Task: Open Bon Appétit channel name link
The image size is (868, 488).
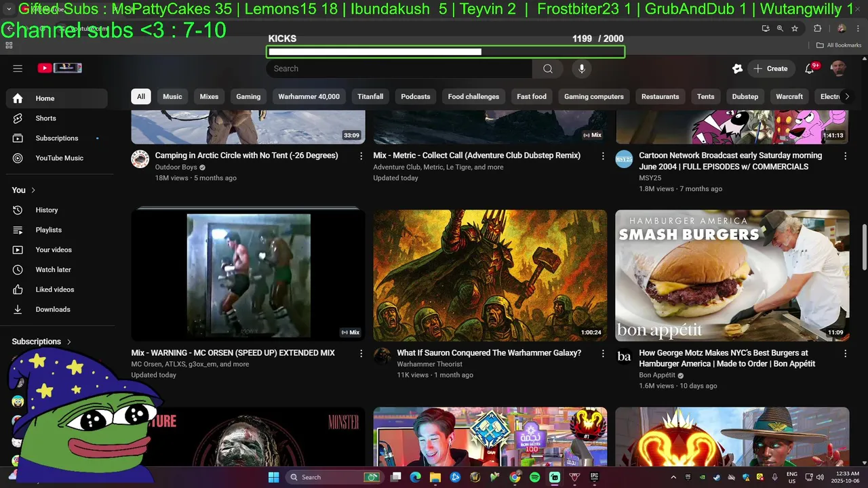Action: 657,375
